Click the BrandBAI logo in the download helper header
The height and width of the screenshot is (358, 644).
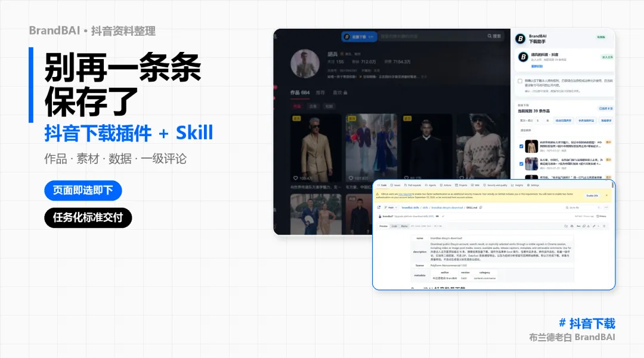point(521,39)
